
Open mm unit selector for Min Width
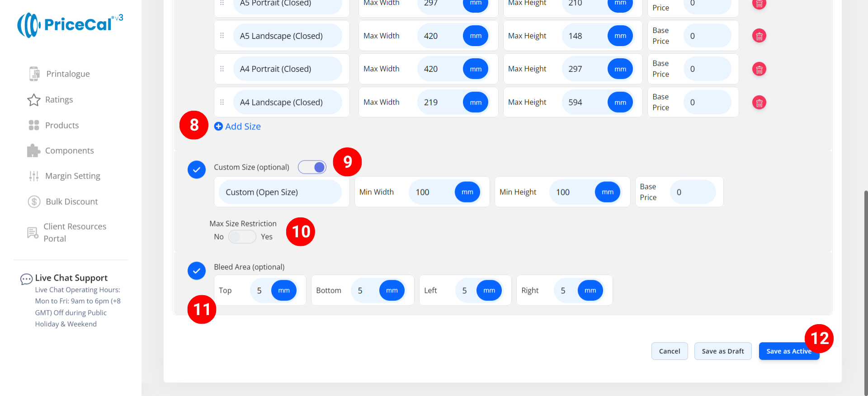click(x=467, y=192)
